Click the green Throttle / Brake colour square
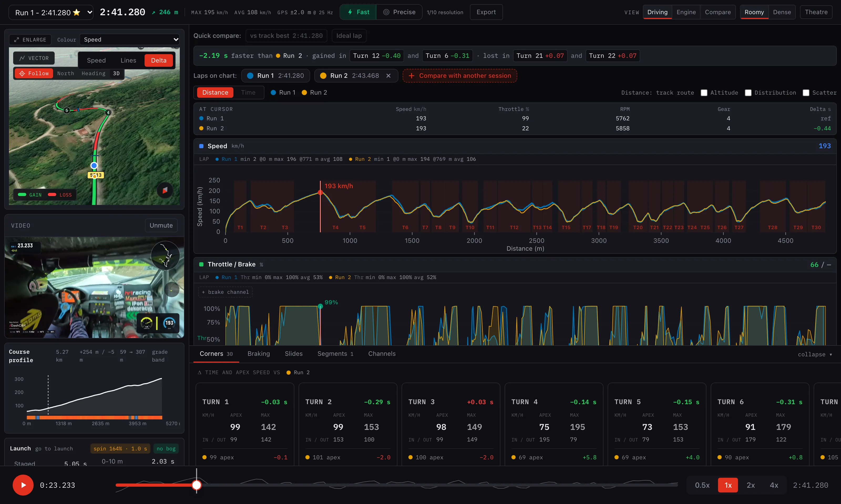 coord(201,264)
